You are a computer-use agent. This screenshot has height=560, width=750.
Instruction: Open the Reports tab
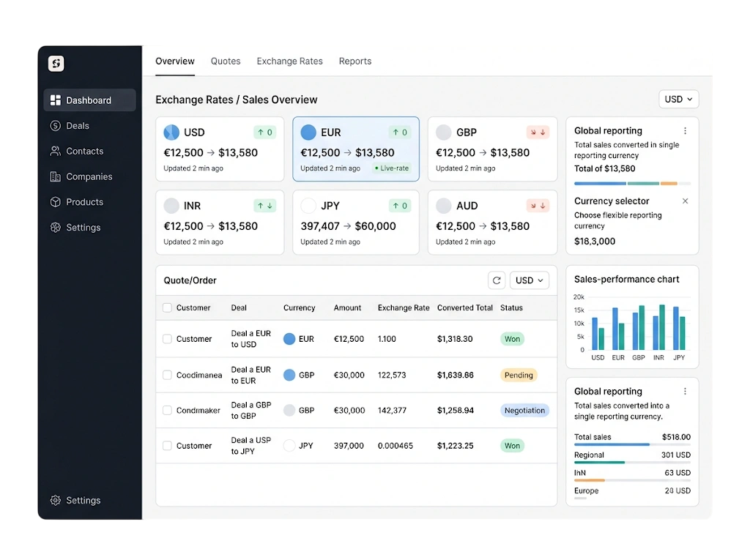pyautogui.click(x=355, y=61)
